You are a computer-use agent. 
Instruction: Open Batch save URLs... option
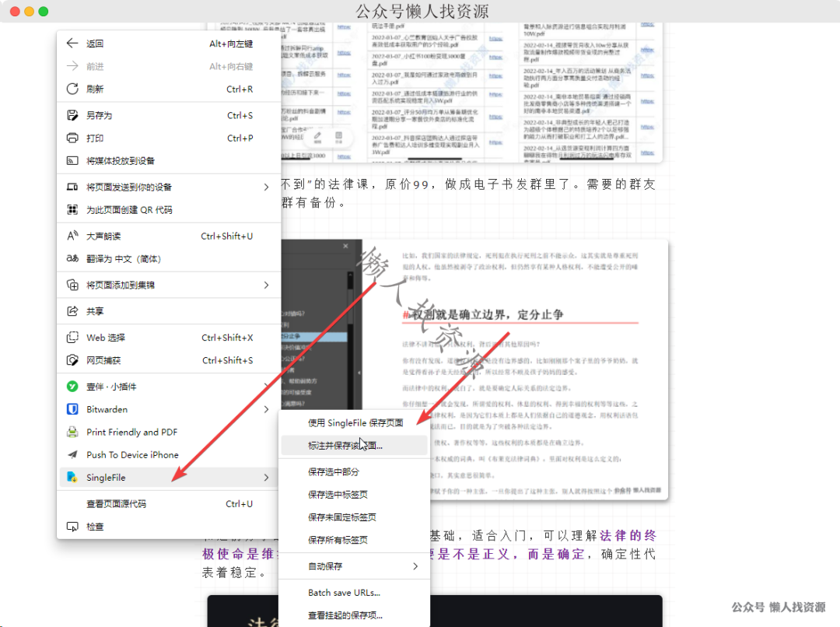[354, 593]
